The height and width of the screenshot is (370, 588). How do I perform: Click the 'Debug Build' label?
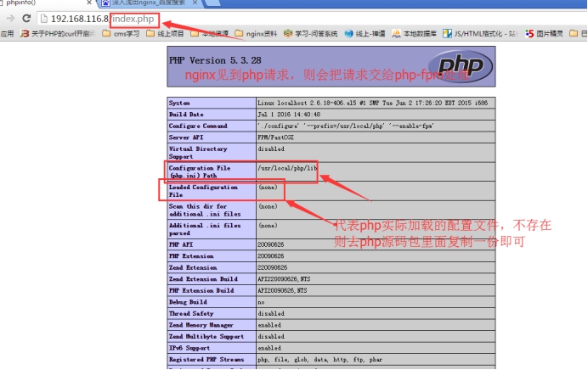point(188,302)
